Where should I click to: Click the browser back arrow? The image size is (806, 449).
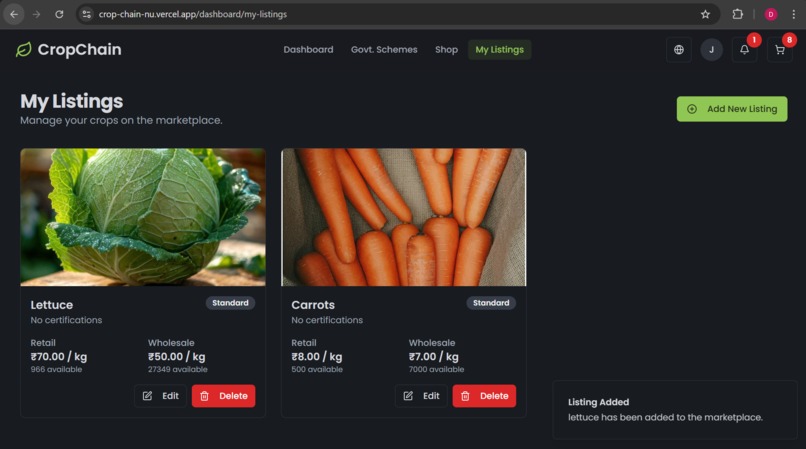pyautogui.click(x=14, y=14)
